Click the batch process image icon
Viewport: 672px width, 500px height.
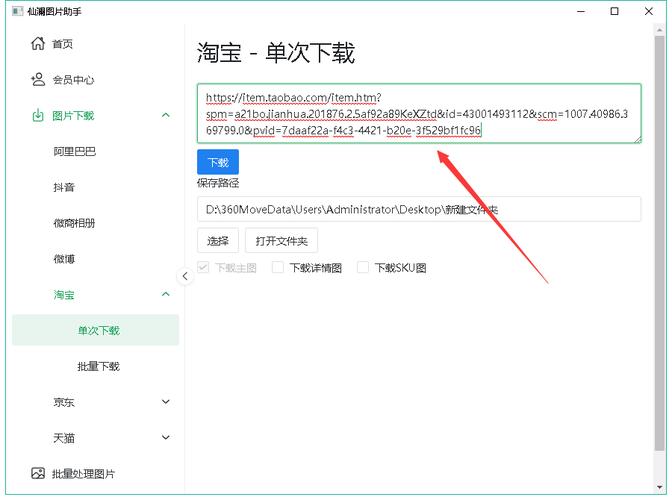38,473
